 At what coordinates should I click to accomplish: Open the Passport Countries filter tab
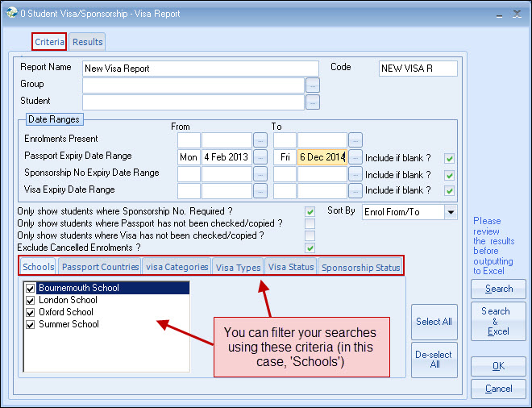point(101,267)
